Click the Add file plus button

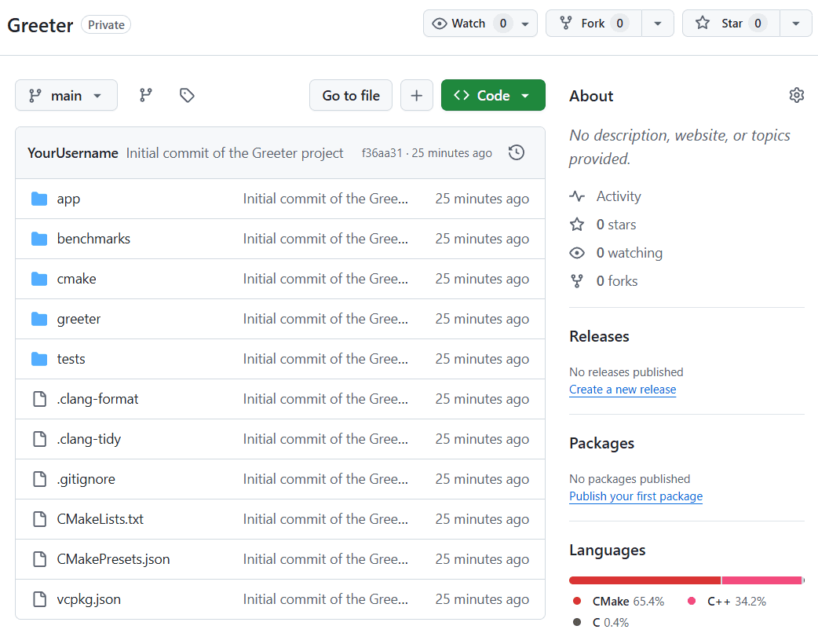417,94
